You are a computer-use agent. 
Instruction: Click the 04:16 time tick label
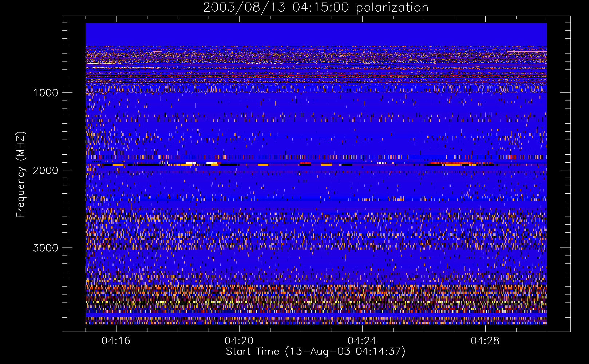coord(116,341)
